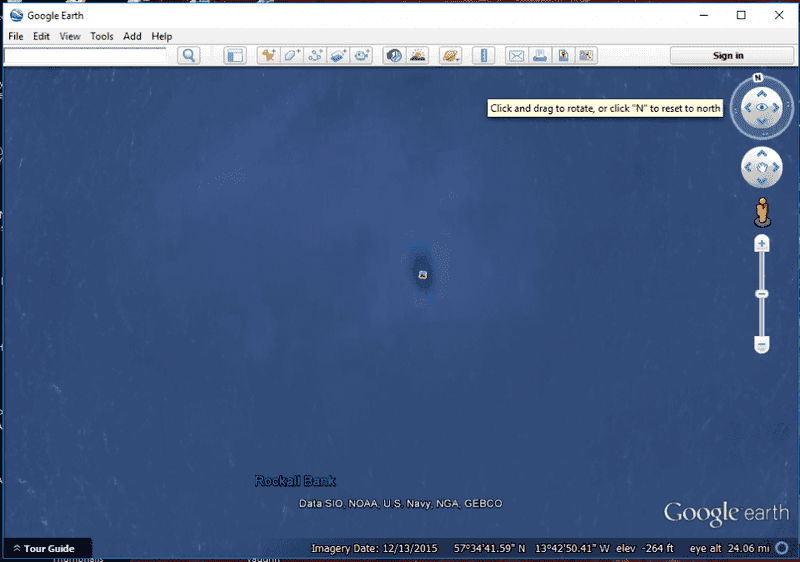Click the Search magnifier button
This screenshot has width=800, height=562.
coord(189,55)
